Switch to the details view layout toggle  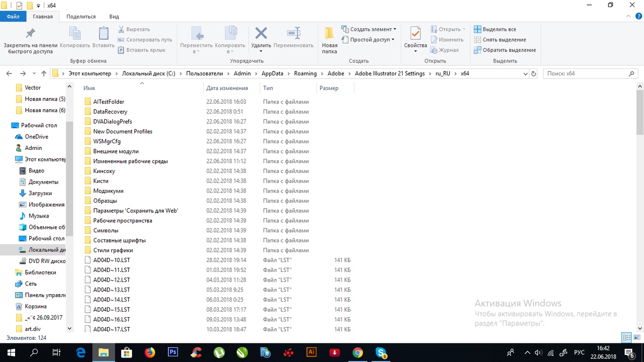tap(626, 338)
